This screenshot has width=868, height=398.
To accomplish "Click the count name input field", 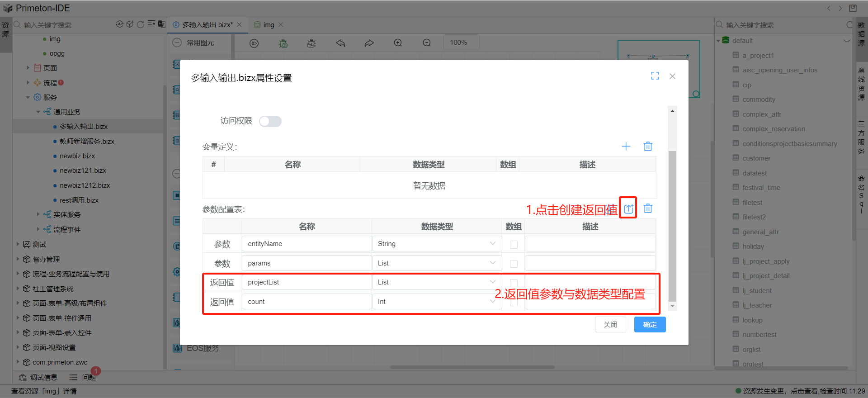I will (307, 302).
